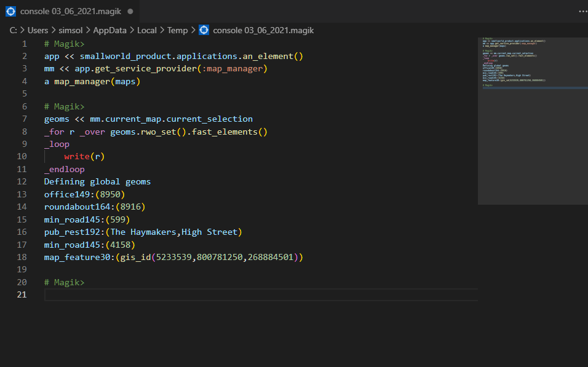Click 'smallworld_product.applications' text on line 2

tap(158, 56)
